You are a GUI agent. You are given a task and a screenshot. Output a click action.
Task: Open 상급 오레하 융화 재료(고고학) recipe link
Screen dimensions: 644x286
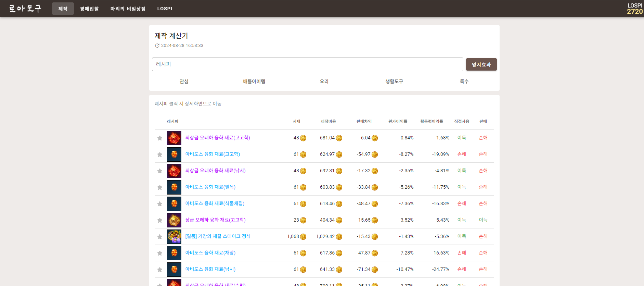[215, 220]
